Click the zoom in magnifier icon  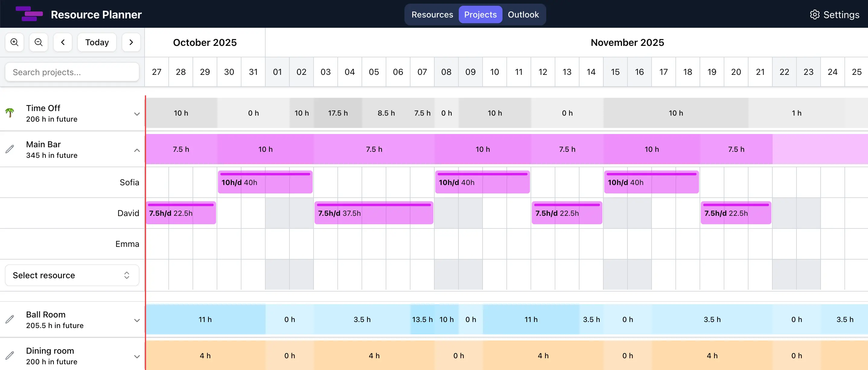14,42
